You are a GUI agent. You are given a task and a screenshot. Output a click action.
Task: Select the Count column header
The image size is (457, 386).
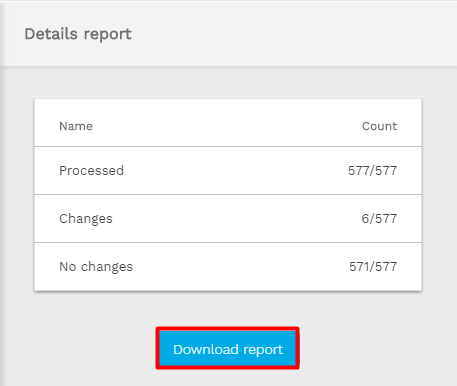[x=379, y=126]
